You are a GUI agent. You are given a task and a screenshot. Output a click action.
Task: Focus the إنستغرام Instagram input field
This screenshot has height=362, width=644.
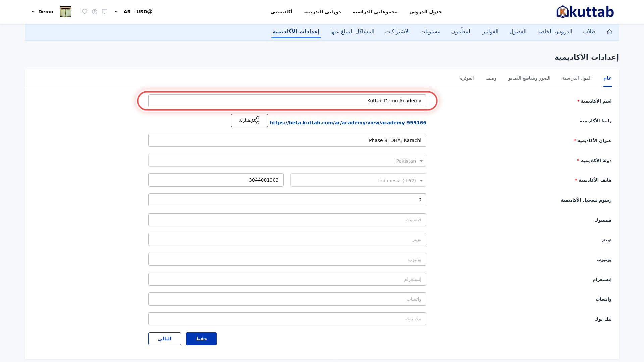click(287, 279)
